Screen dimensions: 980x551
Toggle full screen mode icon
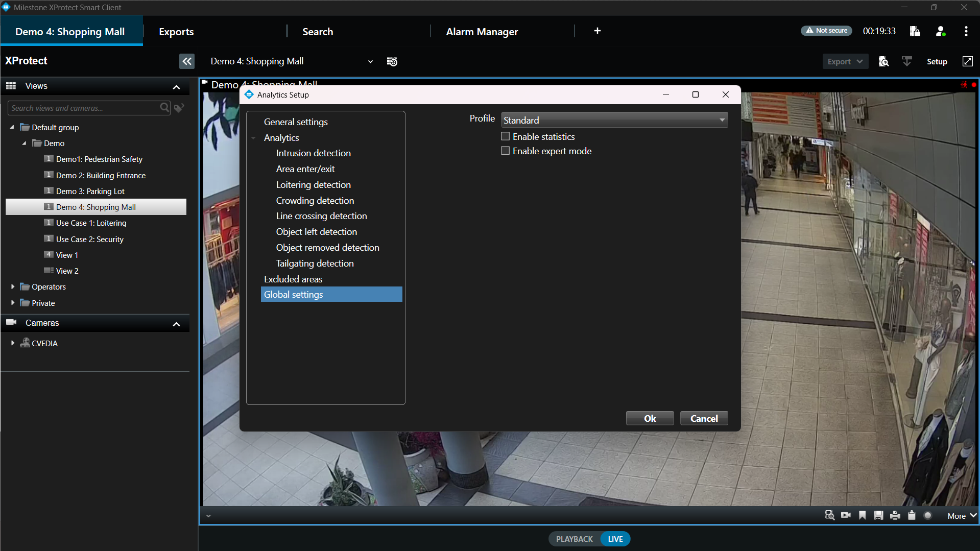967,61
